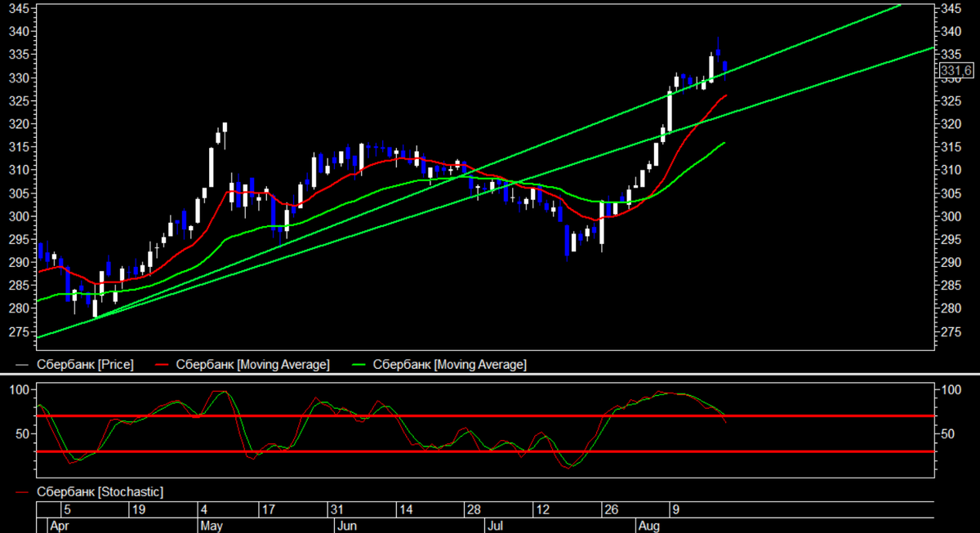The width and height of the screenshot is (980, 533).
Task: Click the 340 value on right price axis
Action: tap(951, 31)
